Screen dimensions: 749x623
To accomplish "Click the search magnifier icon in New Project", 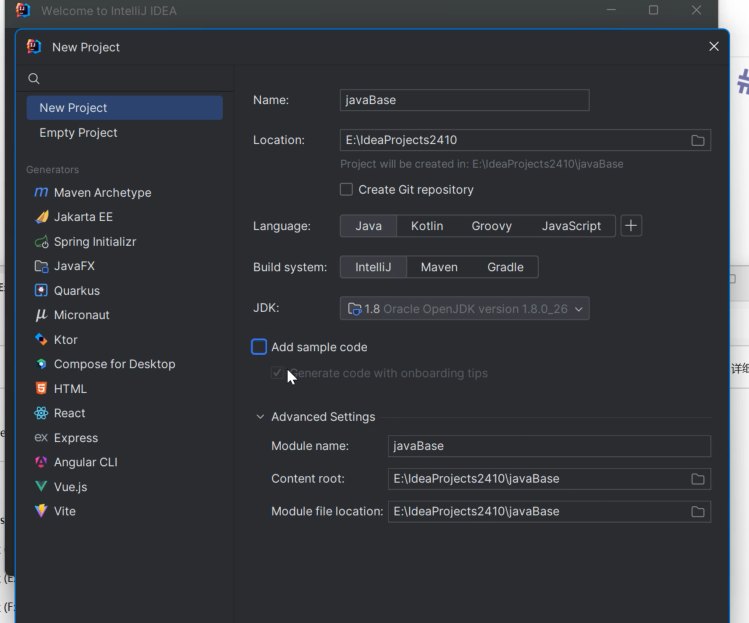I will click(x=33, y=78).
